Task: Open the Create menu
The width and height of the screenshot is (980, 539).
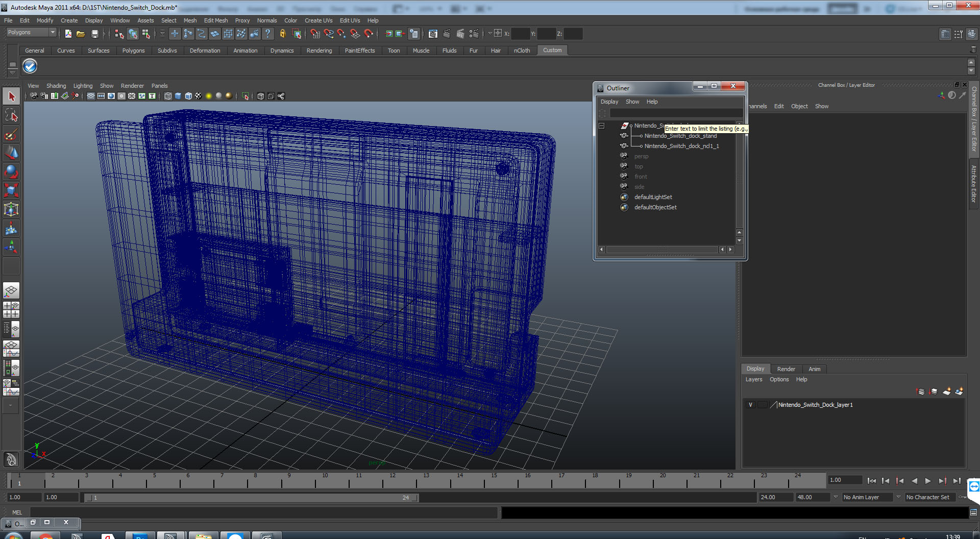Action: point(69,20)
